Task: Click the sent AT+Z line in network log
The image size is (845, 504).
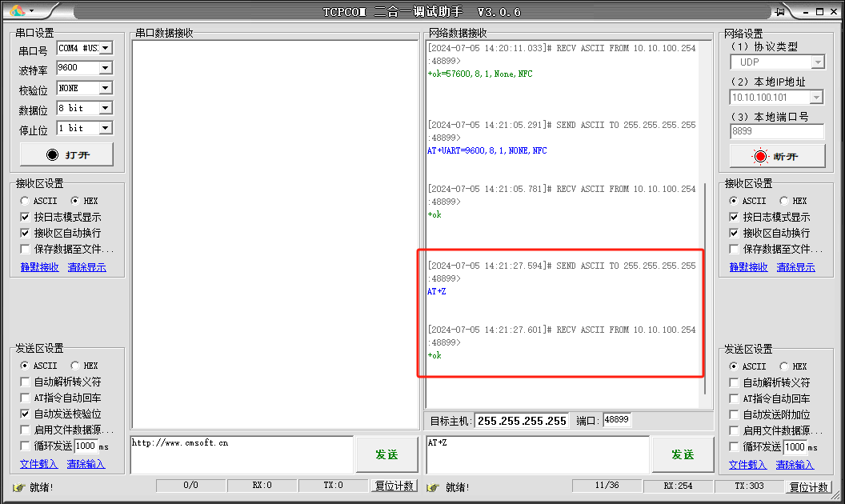Action: click(437, 292)
